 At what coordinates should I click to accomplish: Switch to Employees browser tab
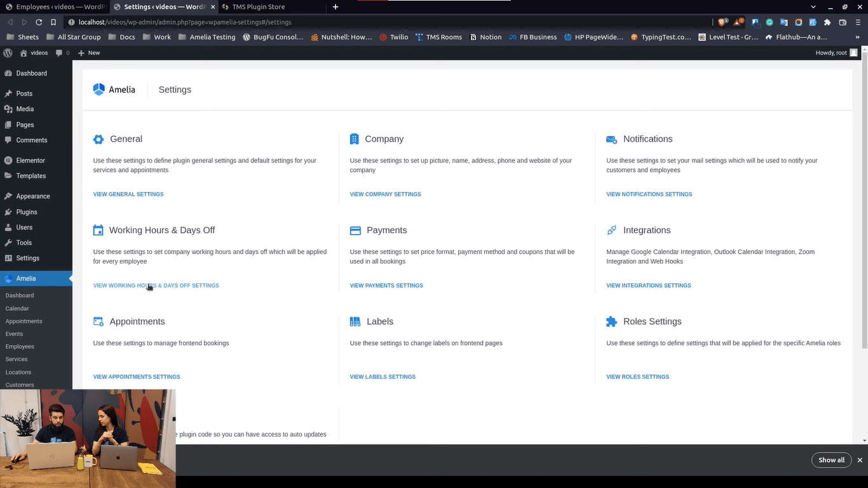pyautogui.click(x=55, y=7)
